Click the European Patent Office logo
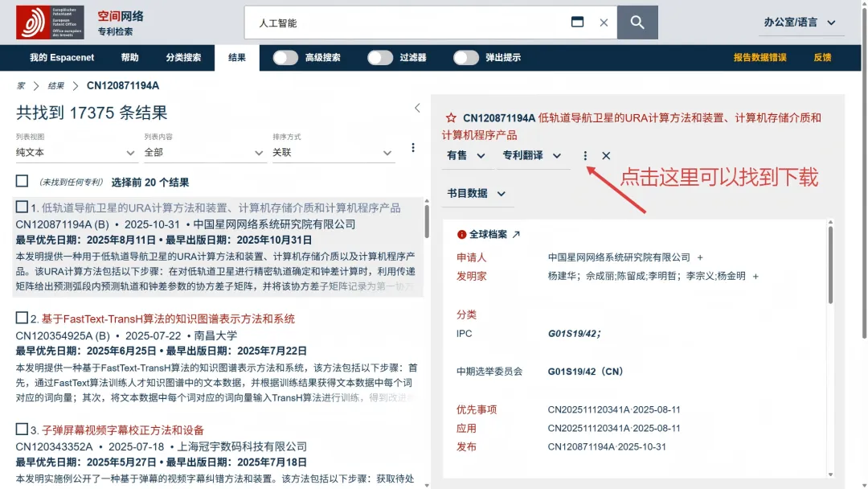 (50, 23)
